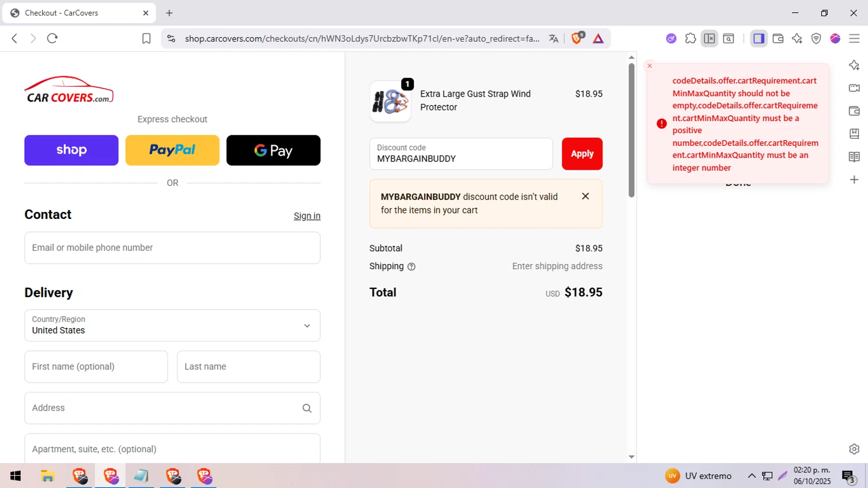
Task: Click the scrollbar down arrow
Action: (631, 457)
